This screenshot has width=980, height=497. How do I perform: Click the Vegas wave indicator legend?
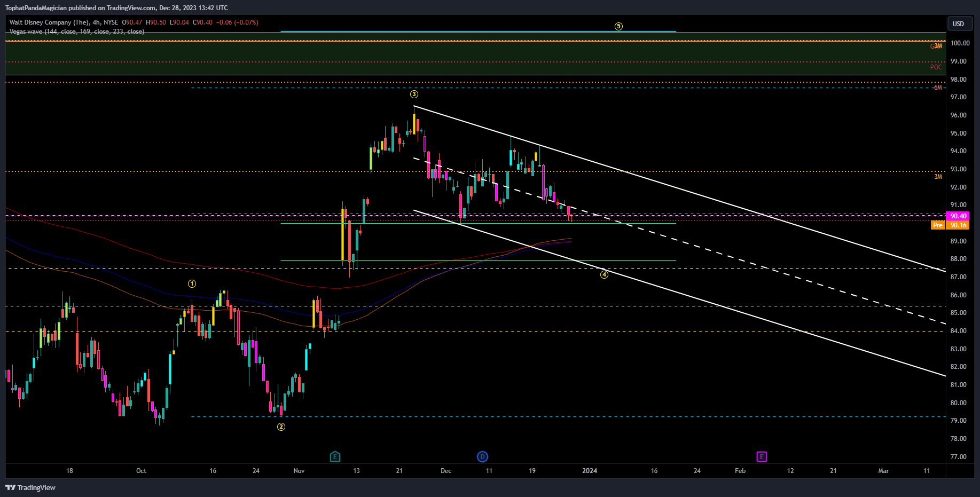point(77,31)
